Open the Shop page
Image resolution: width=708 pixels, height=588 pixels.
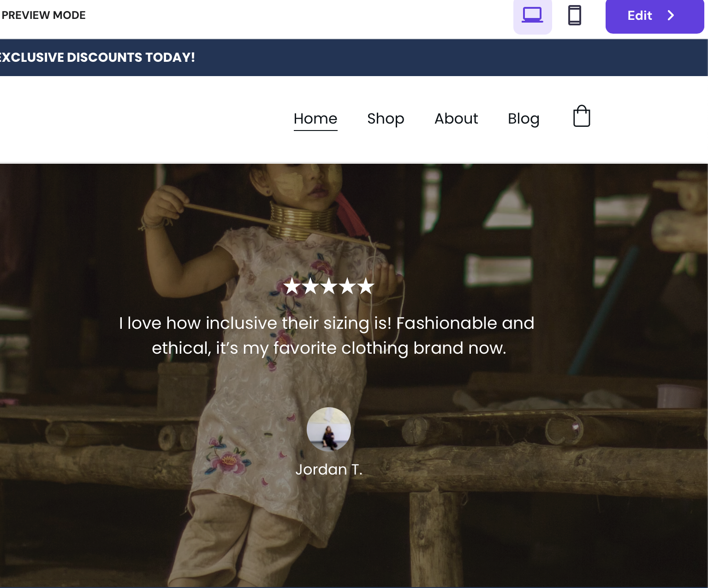click(x=386, y=119)
